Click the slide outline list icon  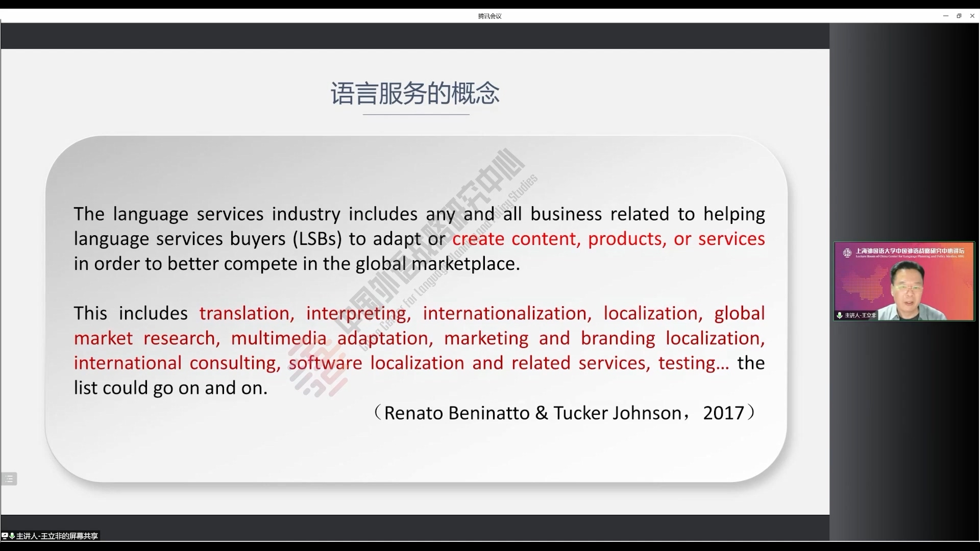[x=9, y=479]
